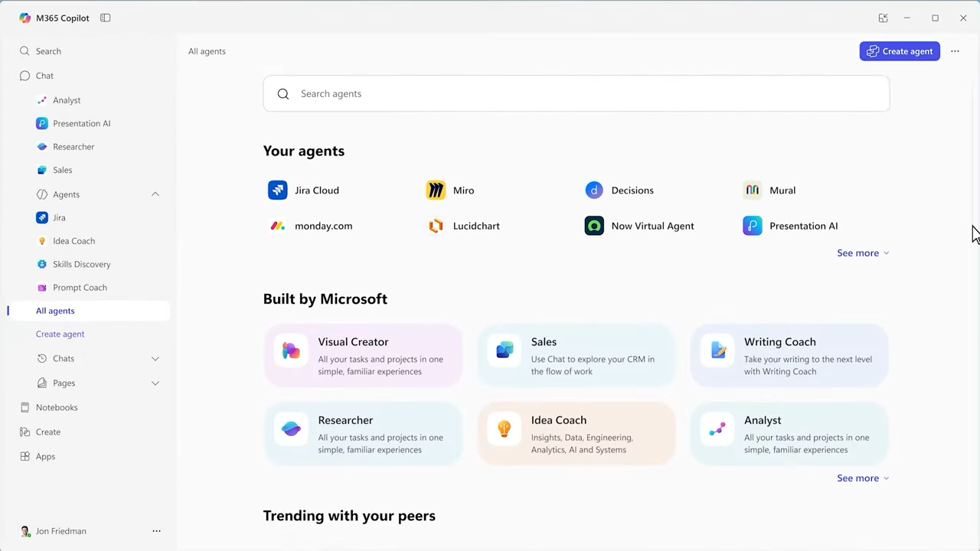Open more options menu beside Create agent
This screenshot has height=551, width=980.
[955, 51]
